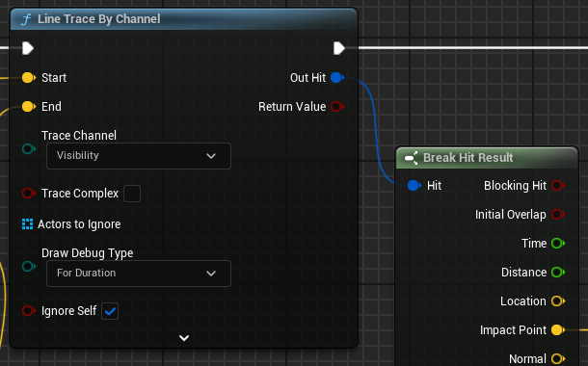The image size is (588, 366).
Task: Click the Impact Point output pin
Action: coord(558,330)
